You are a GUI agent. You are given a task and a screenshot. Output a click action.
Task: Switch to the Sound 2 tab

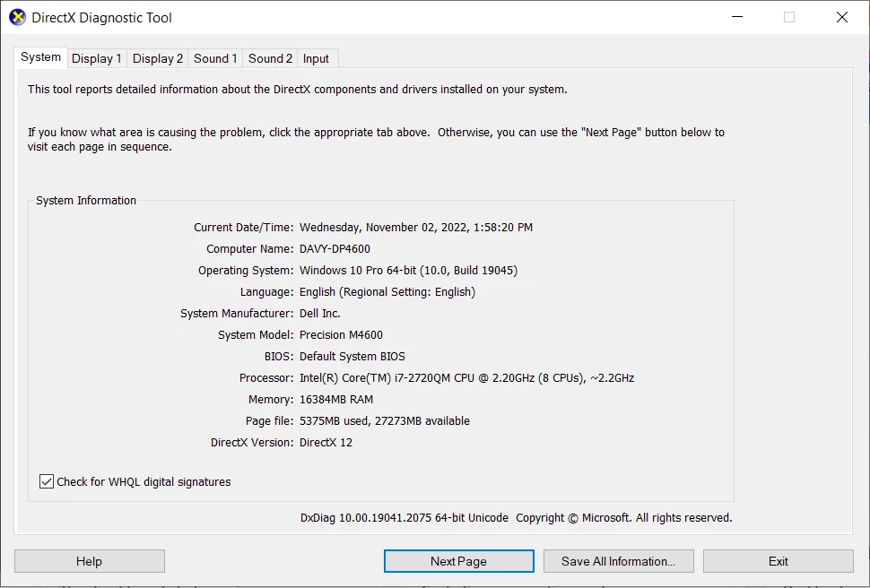(x=270, y=59)
